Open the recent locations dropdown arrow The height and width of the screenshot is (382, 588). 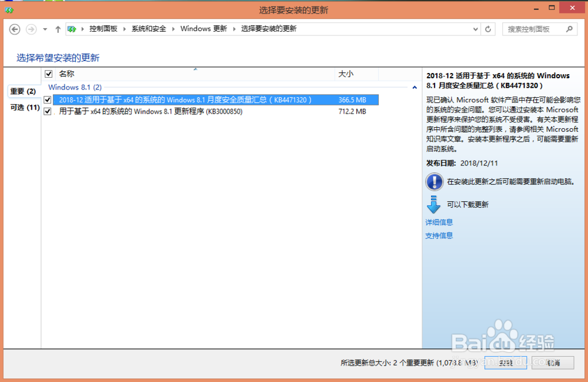[45, 29]
